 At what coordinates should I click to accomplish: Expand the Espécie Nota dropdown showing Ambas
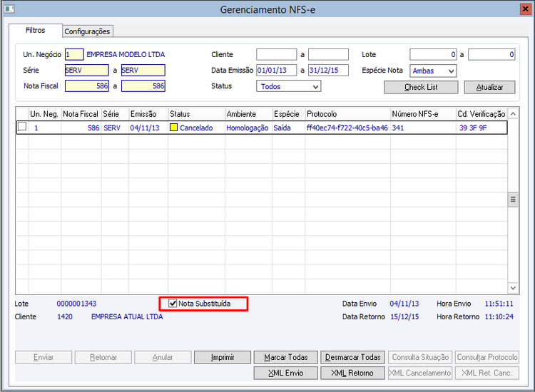pyautogui.click(x=433, y=71)
